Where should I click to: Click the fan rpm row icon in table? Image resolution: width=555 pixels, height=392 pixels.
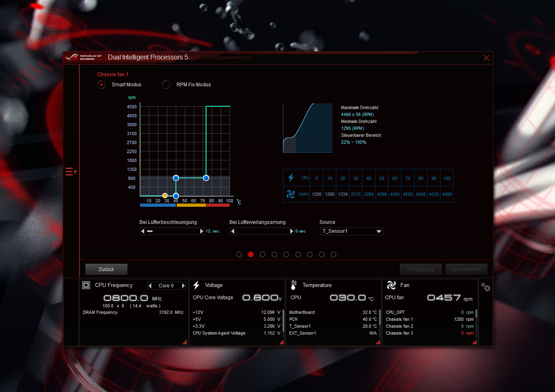pos(291,194)
